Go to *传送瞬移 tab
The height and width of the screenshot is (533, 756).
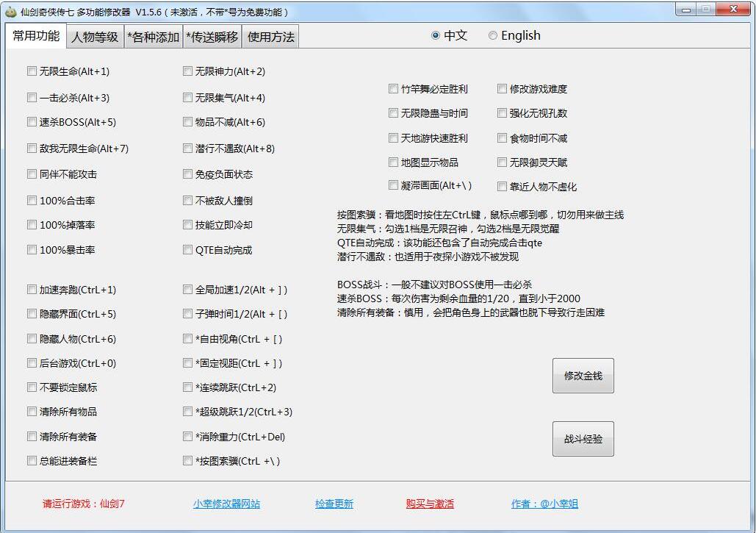(x=212, y=37)
